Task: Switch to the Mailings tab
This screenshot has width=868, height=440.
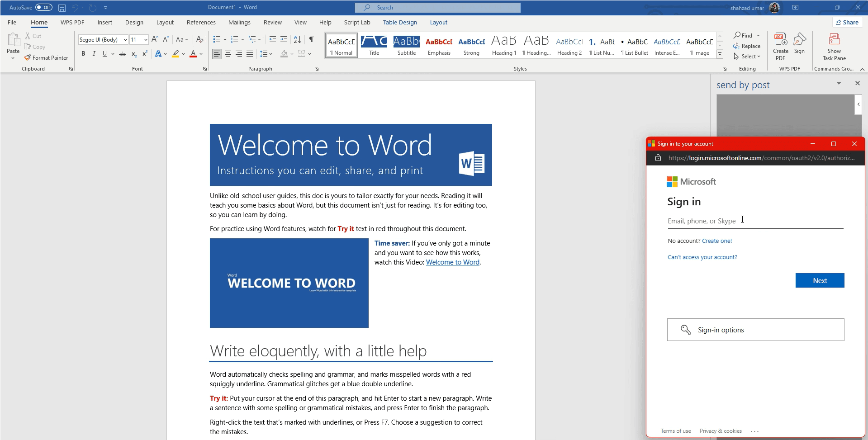Action: click(239, 22)
